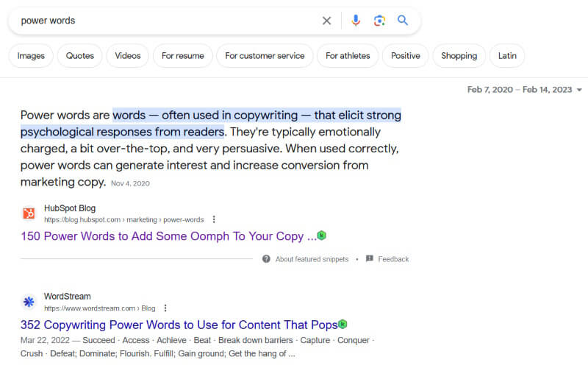Click the Feedback flag icon
The image size is (588, 368).
pyautogui.click(x=370, y=258)
